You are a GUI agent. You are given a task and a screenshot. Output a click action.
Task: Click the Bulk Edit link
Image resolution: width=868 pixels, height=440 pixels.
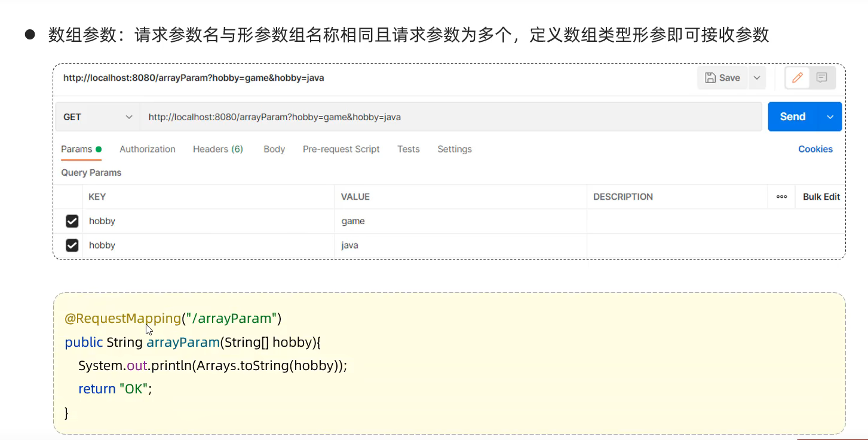[x=821, y=197]
